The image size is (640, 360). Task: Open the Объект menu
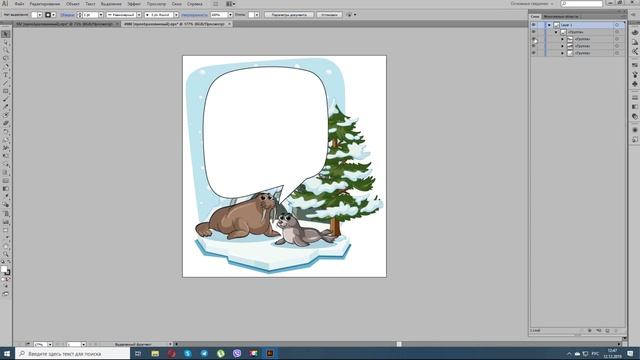click(73, 4)
